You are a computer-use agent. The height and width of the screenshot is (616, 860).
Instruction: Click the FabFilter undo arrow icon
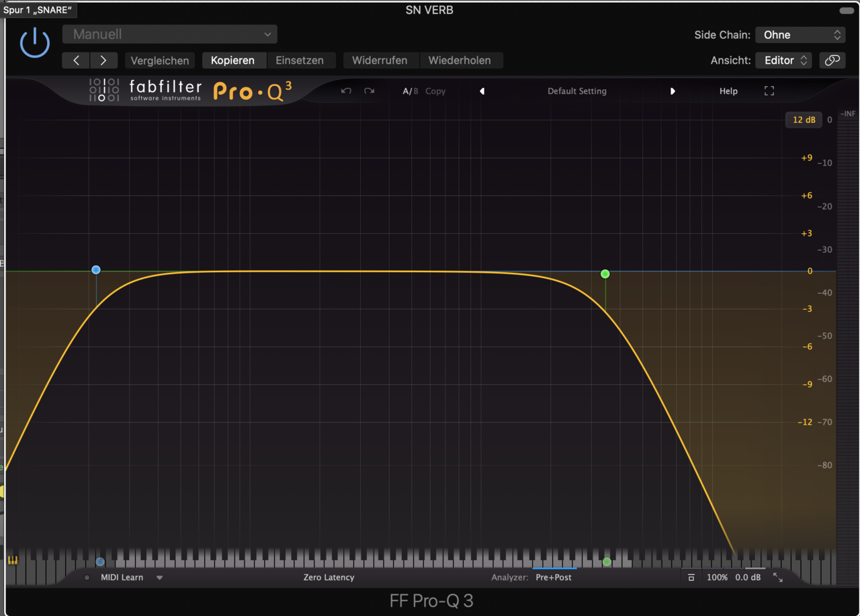click(x=346, y=91)
